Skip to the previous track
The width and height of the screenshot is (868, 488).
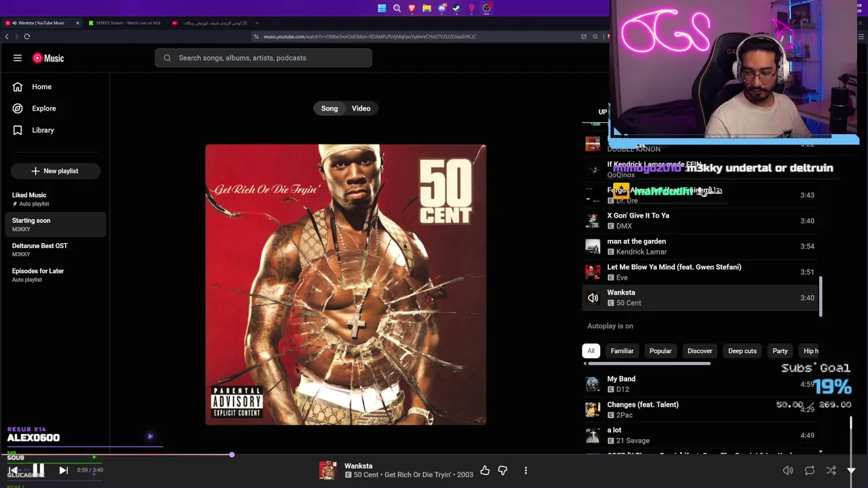pos(13,470)
